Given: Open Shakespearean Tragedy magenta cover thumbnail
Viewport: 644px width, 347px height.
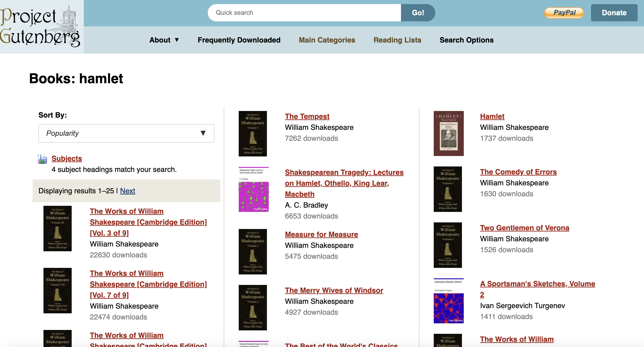Looking at the screenshot, I should click(x=254, y=189).
